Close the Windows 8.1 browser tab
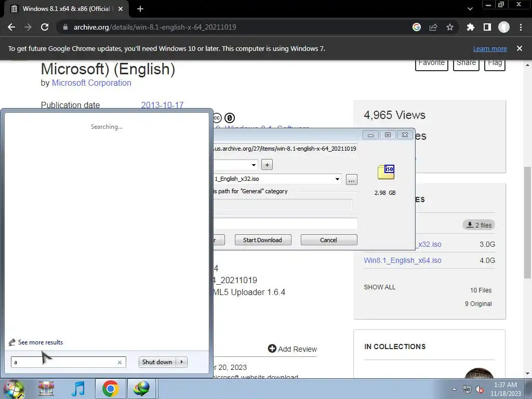Screen dimensions: 532x399 [x=121, y=9]
